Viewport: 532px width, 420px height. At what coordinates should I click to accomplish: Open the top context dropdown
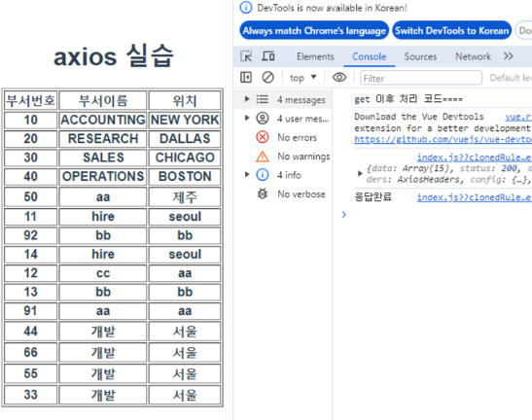(x=303, y=78)
